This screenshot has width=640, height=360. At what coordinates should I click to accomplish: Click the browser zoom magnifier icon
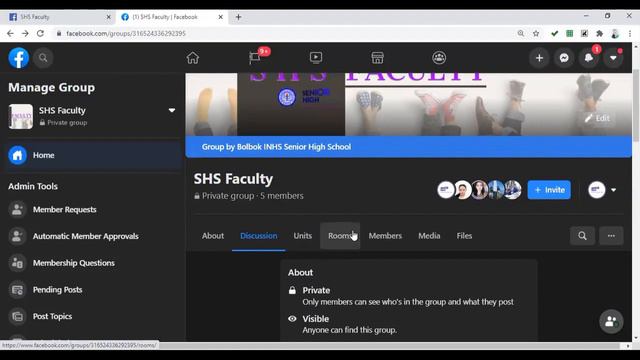pyautogui.click(x=521, y=33)
